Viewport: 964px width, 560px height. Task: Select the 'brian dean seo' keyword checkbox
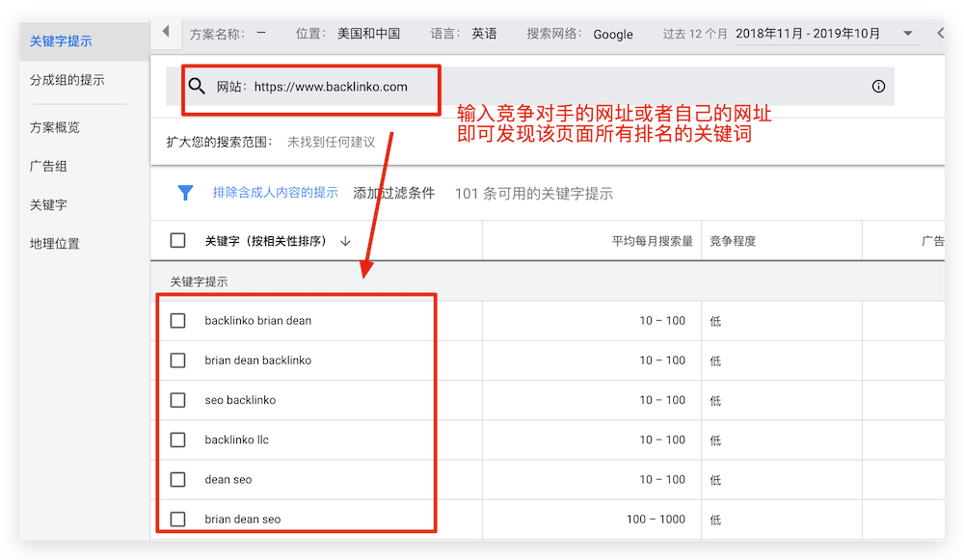[177, 519]
